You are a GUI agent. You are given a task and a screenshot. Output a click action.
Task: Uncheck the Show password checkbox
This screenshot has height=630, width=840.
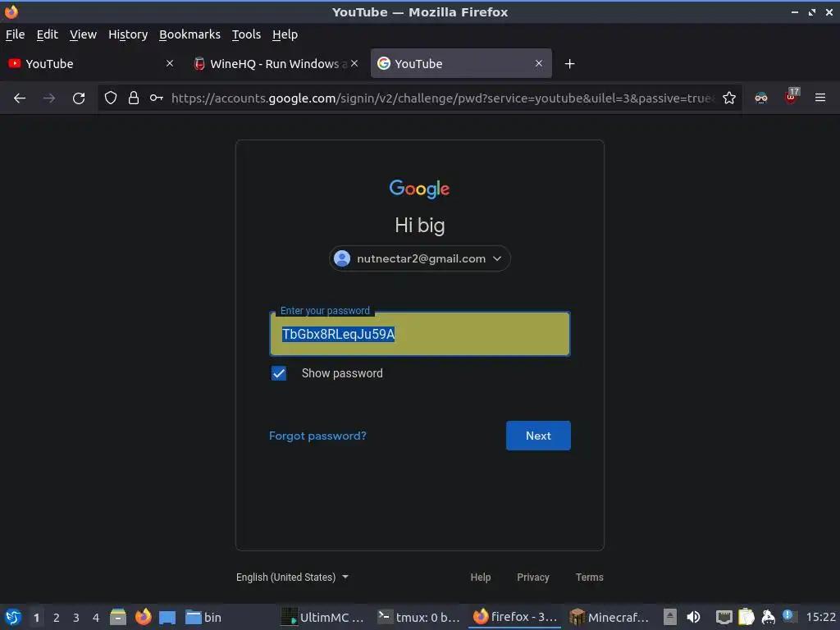[279, 373]
